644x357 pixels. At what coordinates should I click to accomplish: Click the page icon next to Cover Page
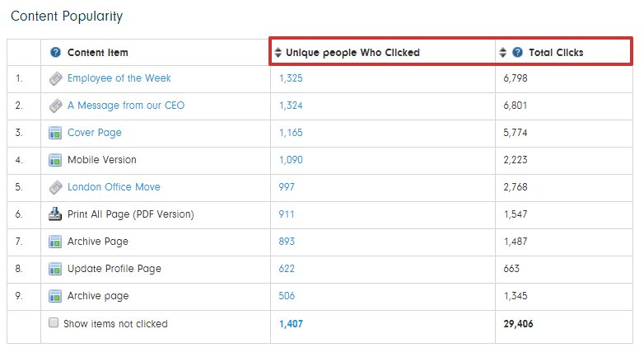pyautogui.click(x=55, y=133)
